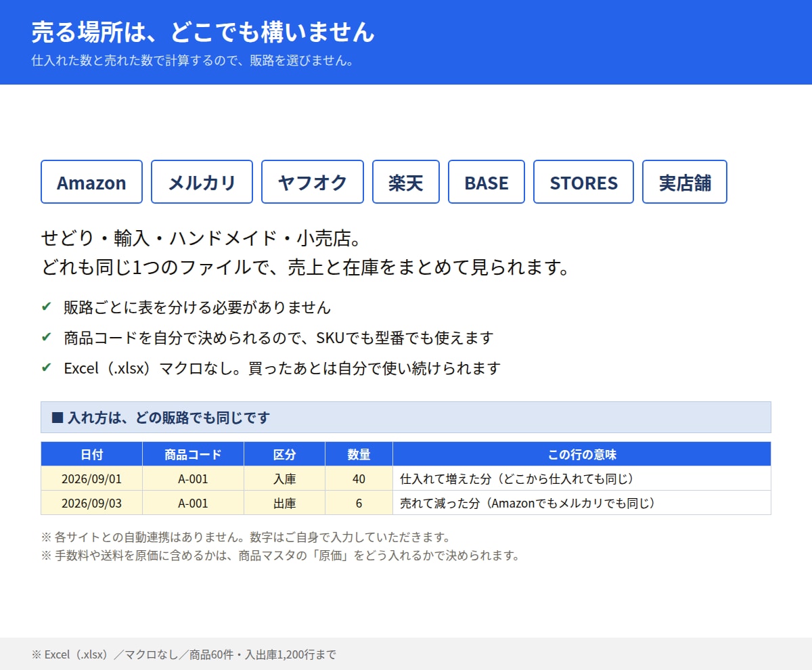Image resolution: width=812 pixels, height=670 pixels.
Task: Click the 楽天 channel button
Action: point(406,182)
